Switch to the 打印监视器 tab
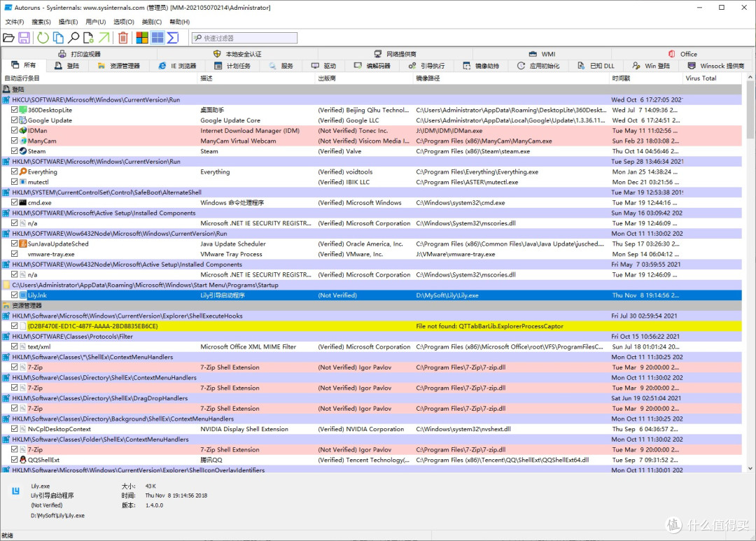Screen dimensions: 756x541 click(x=80, y=54)
